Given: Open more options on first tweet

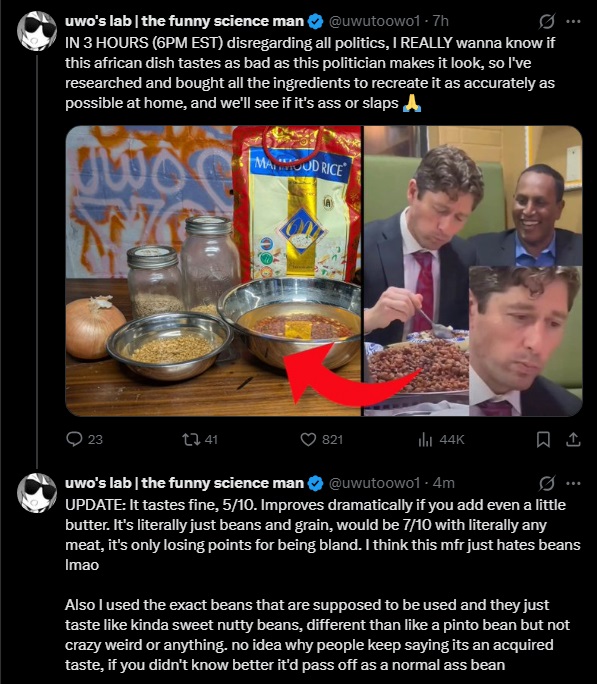Looking at the screenshot, I should pyautogui.click(x=573, y=21).
